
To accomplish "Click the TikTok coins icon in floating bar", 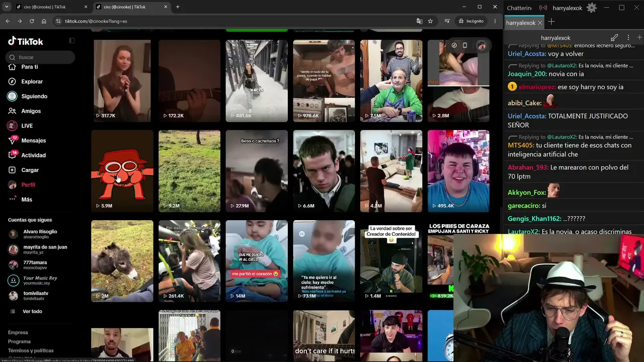I will click(454, 45).
